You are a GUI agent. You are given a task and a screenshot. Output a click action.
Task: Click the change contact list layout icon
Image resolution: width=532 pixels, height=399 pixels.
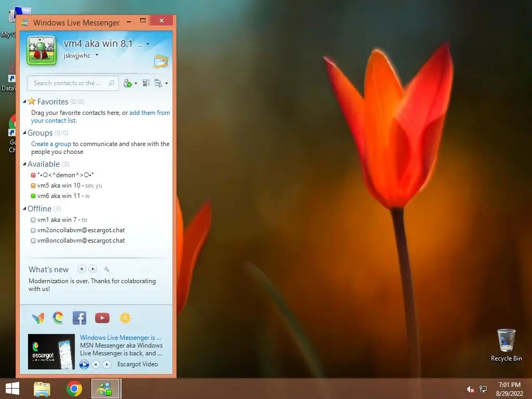click(x=146, y=83)
